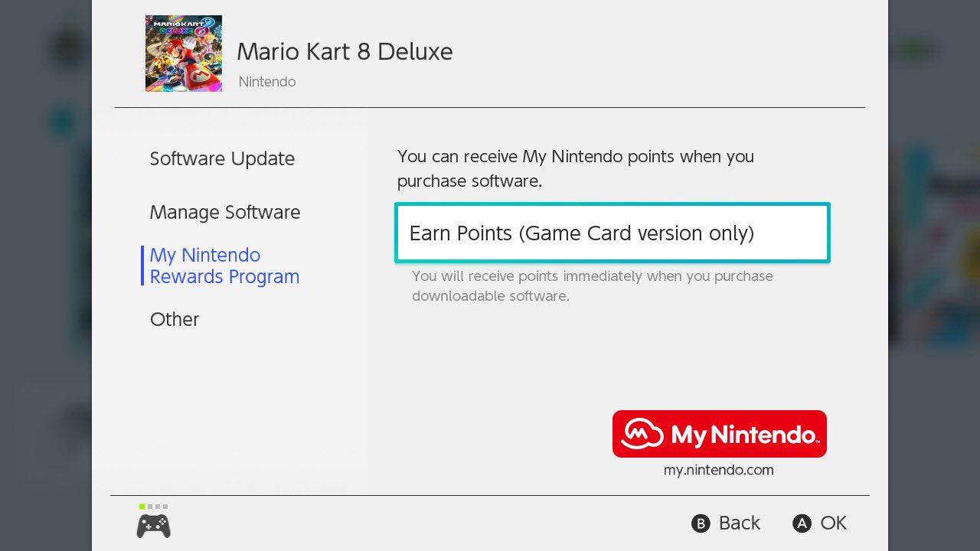The image size is (980, 551).
Task: Go Back using the B option
Action: [x=725, y=523]
